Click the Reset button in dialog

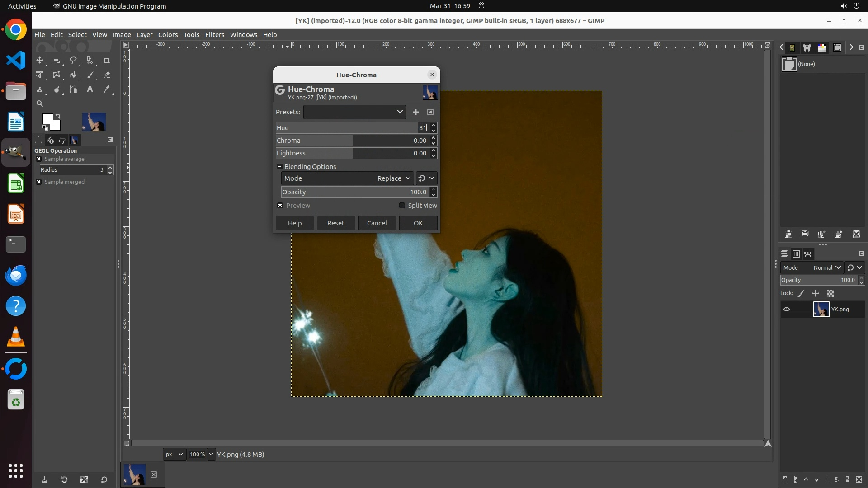[335, 223]
